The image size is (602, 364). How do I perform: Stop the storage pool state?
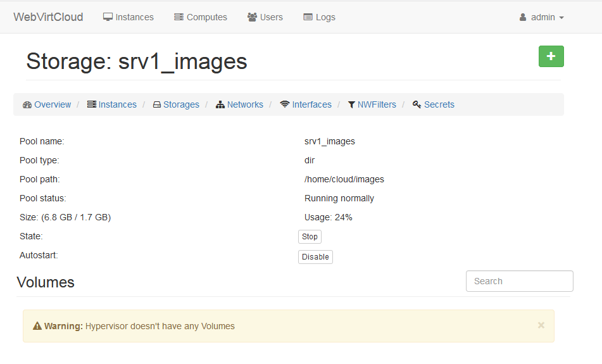(x=310, y=237)
